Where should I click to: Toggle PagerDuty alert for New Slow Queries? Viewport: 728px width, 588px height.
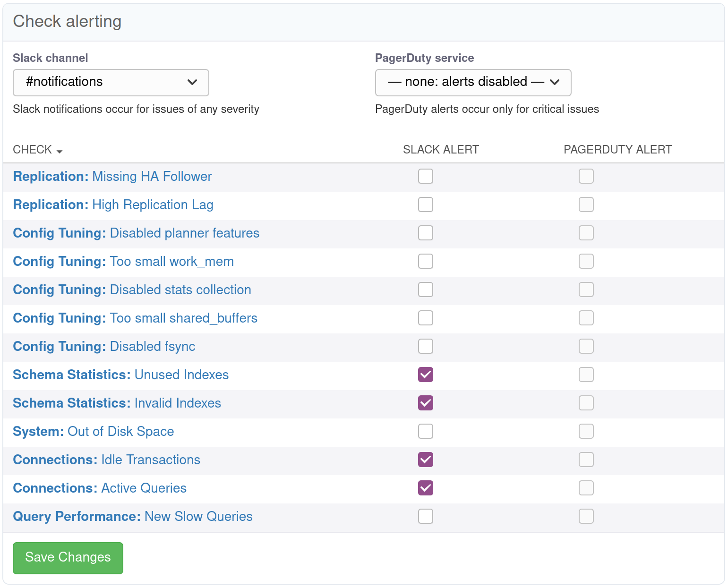[x=586, y=516]
